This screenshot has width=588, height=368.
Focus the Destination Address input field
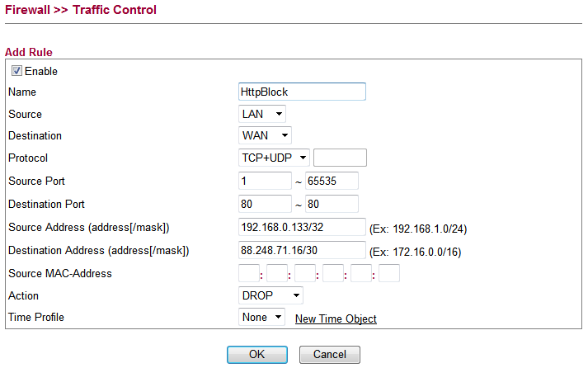(x=302, y=250)
